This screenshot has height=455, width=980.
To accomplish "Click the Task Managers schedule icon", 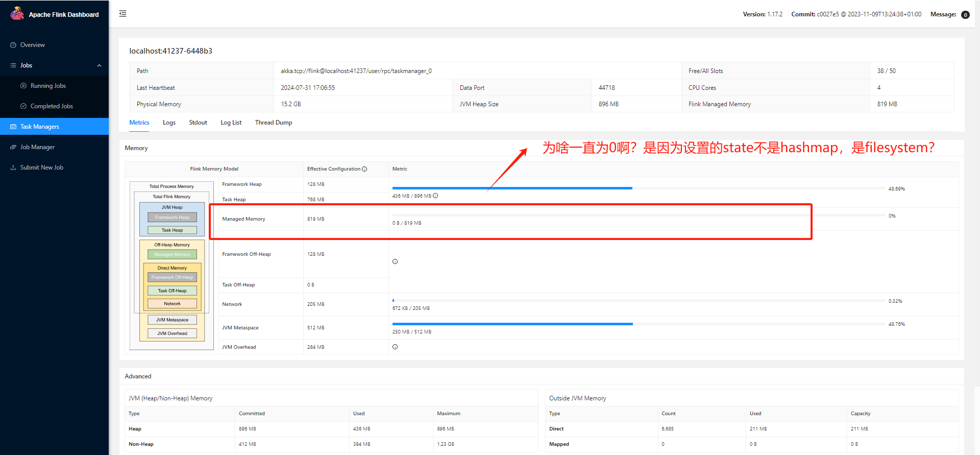I will click(13, 127).
